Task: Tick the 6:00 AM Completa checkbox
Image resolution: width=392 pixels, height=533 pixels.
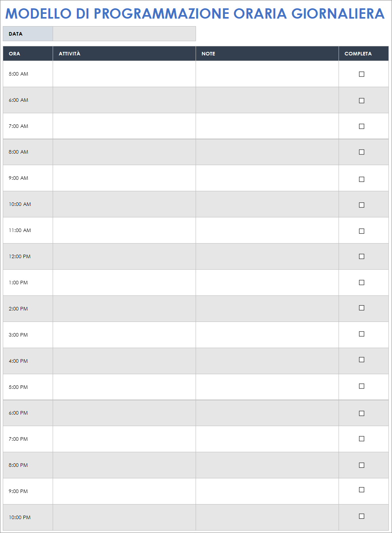Action: point(362,101)
